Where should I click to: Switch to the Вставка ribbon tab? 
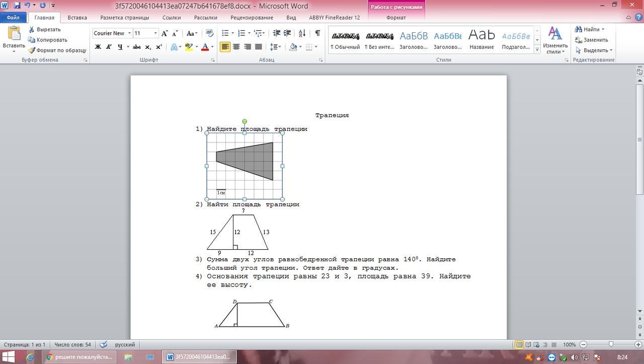click(x=77, y=18)
